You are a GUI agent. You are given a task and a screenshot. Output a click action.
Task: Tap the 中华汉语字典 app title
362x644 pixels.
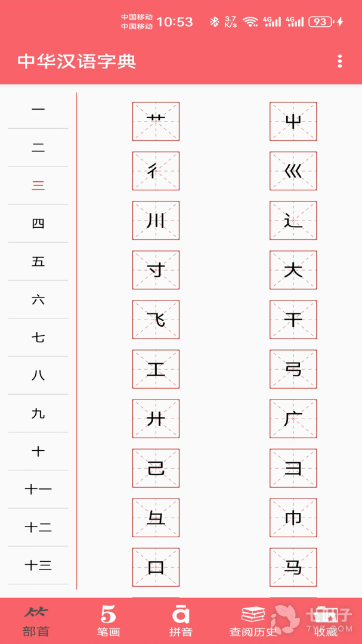click(77, 61)
